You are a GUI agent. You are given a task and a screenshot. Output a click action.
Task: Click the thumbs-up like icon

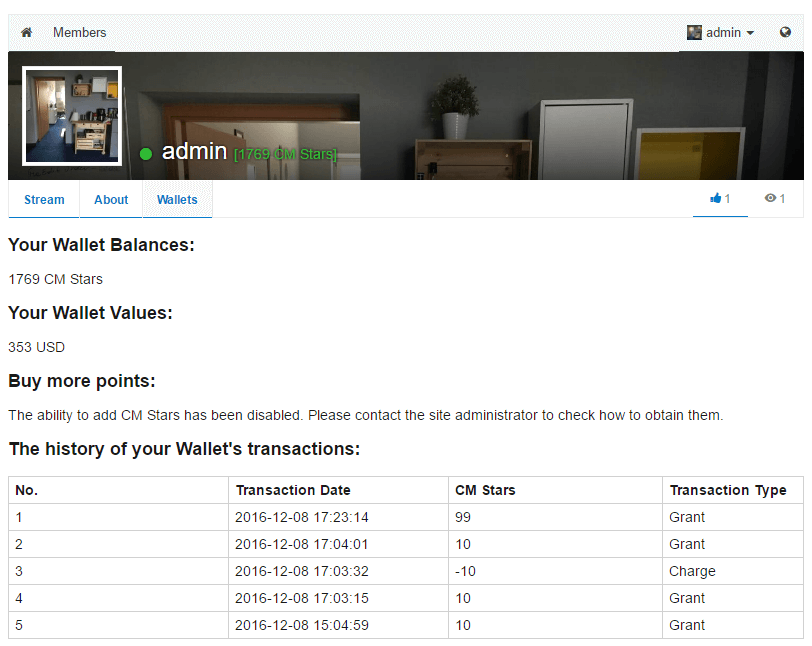[715, 199]
